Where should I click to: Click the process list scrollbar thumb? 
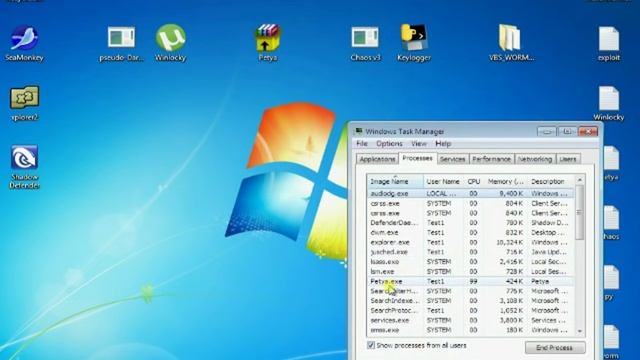580,212
